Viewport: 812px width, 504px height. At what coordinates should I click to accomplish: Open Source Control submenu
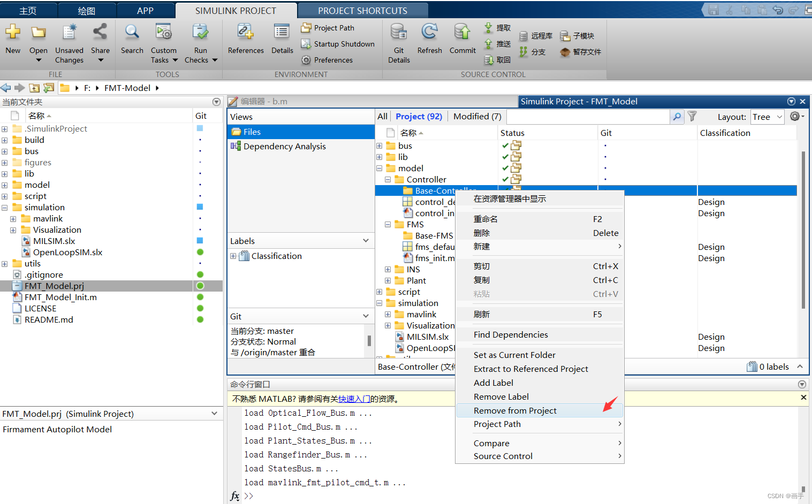(539, 456)
